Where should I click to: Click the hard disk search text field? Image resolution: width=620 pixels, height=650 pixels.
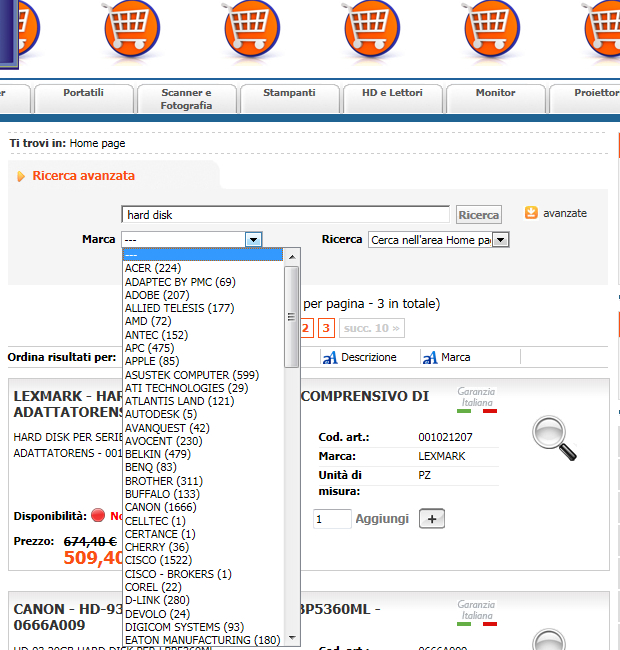coord(286,215)
